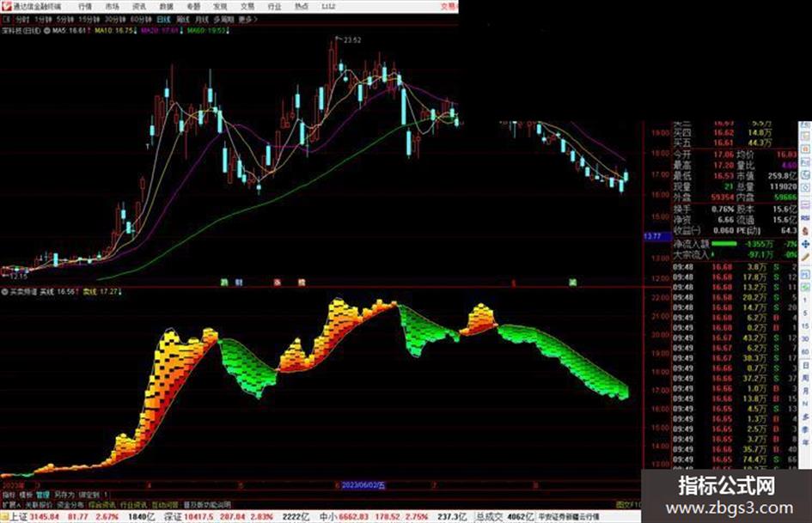Click the status bar yellow mail icon
812x523 pixels.
point(4,517)
